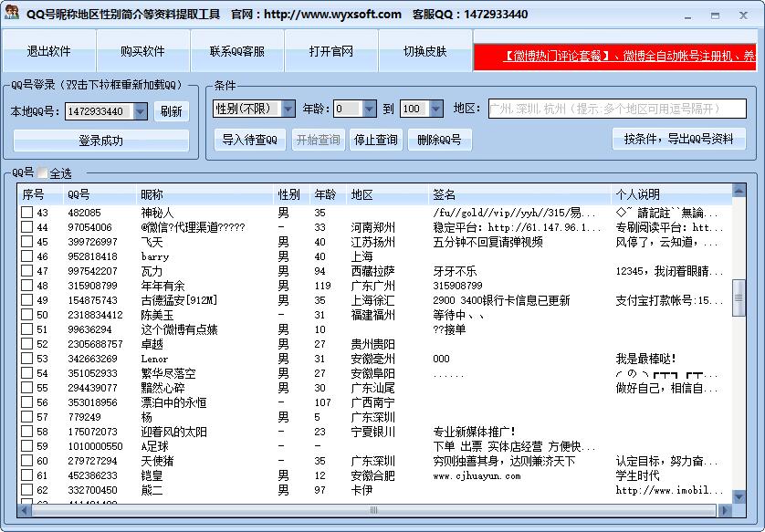The image size is (765, 532).
Task: Sort by the 签名 column header
Action: [x=519, y=194]
